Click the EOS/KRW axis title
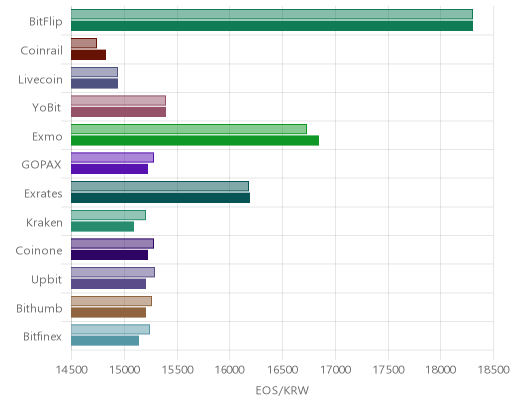Screen dimensions: 512x408 (282, 390)
